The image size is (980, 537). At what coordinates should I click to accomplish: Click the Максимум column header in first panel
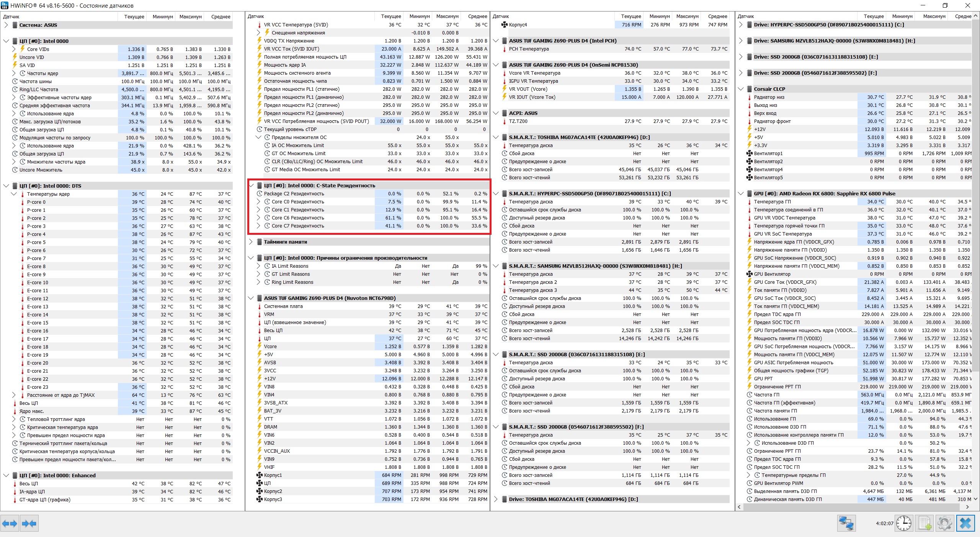click(190, 16)
